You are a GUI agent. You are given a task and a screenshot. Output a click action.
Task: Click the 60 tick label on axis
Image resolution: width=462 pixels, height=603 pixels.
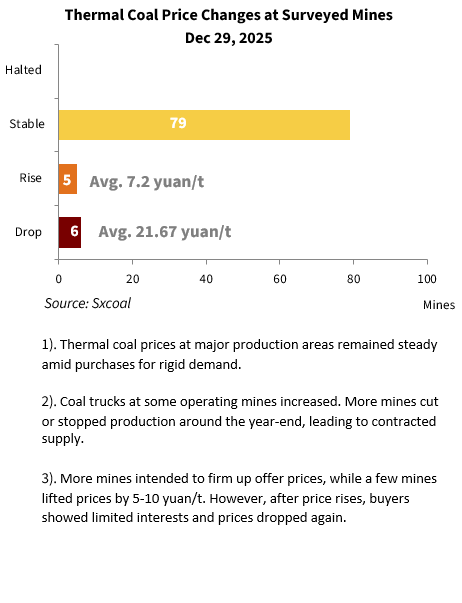coord(280,279)
